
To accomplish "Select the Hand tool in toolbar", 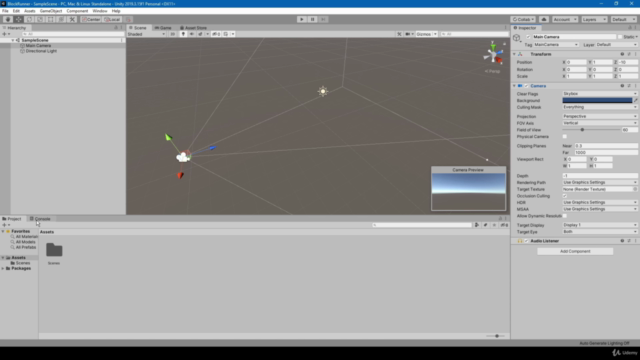I will (x=8, y=19).
